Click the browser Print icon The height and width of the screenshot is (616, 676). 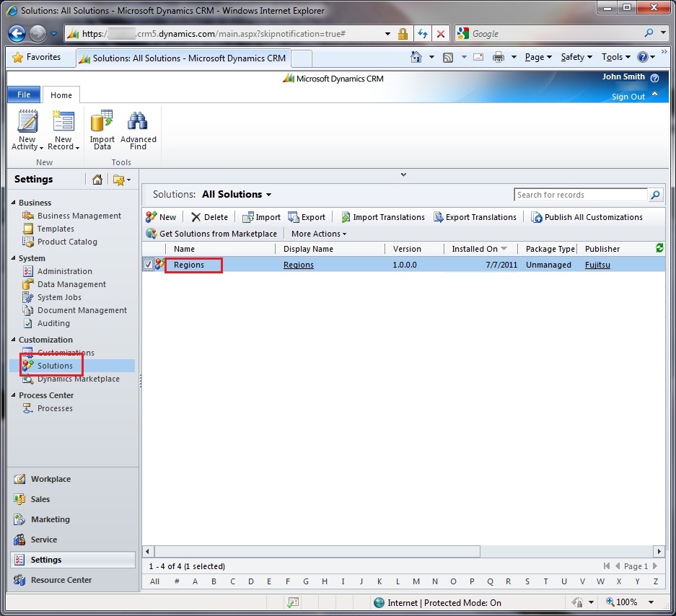point(499,57)
